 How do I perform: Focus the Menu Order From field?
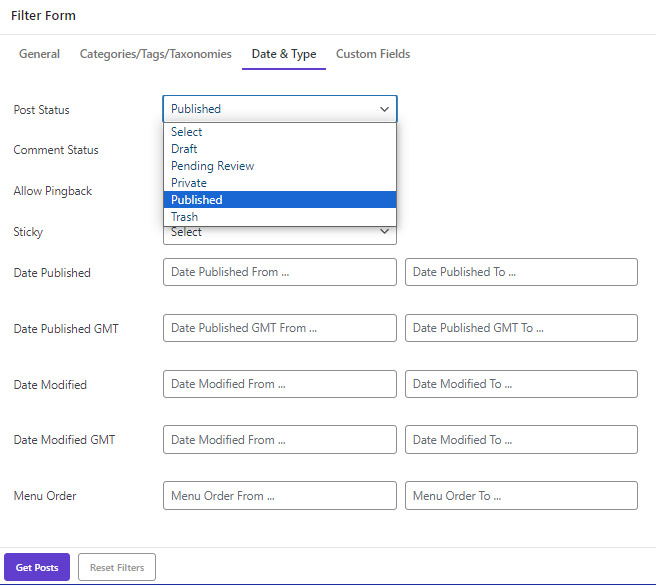[x=279, y=495]
